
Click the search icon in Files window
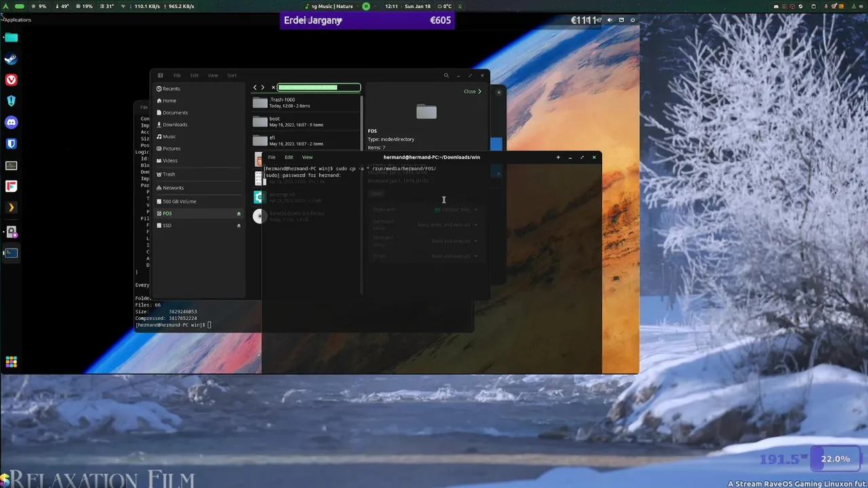[x=446, y=75]
